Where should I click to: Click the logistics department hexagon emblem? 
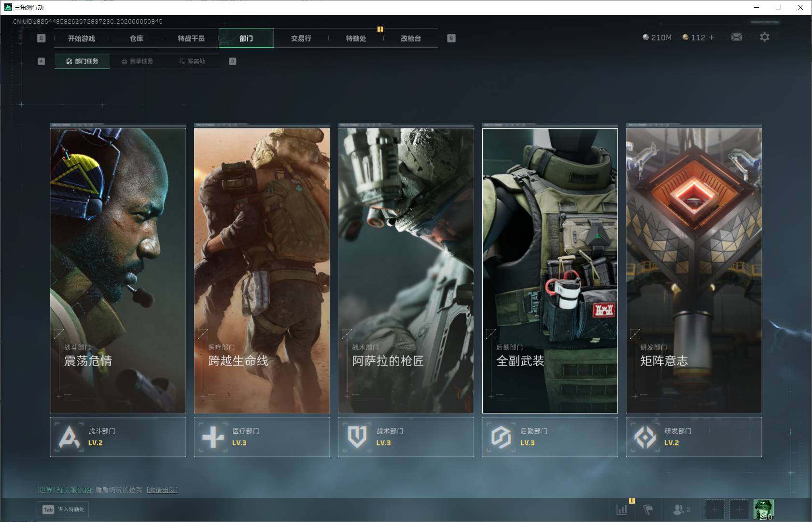click(x=501, y=437)
